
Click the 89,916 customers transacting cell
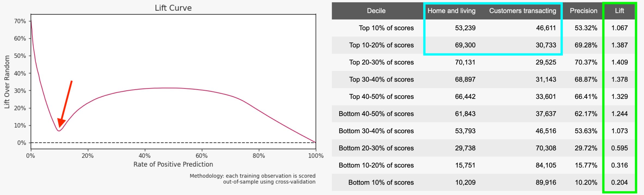pos(546,183)
